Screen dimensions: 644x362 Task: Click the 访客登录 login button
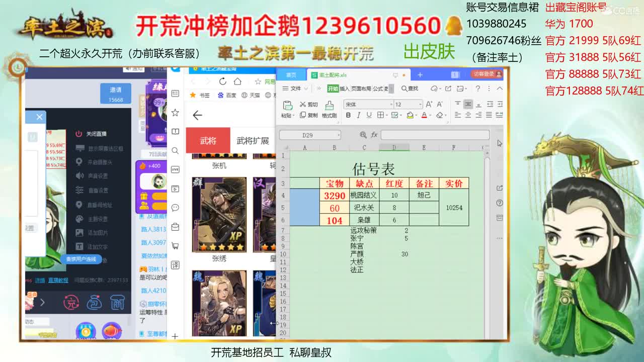coord(487,74)
